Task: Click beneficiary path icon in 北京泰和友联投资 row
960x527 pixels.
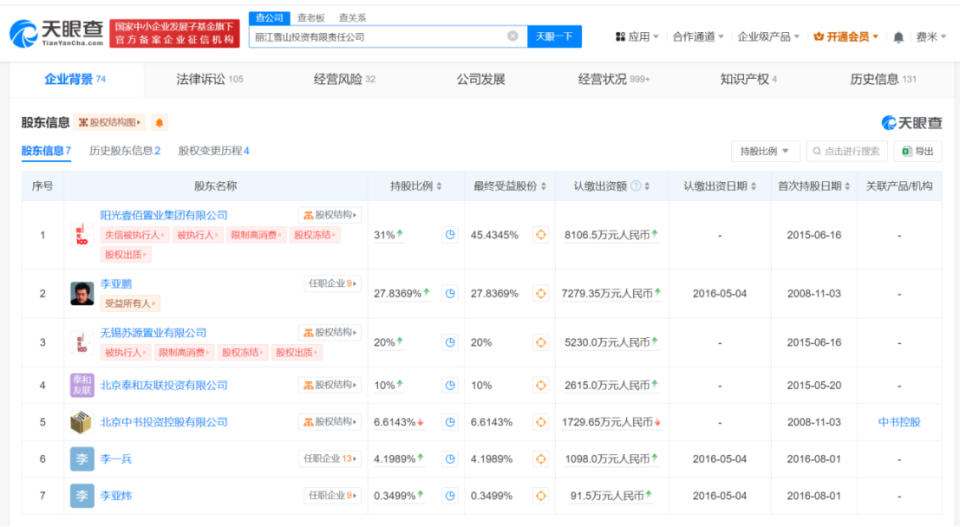Action: coord(541,385)
